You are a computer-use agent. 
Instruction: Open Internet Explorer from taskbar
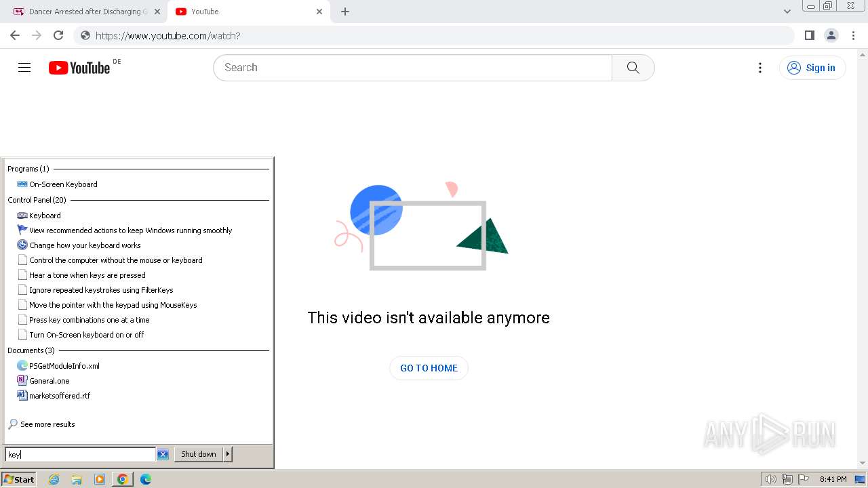[x=54, y=479]
